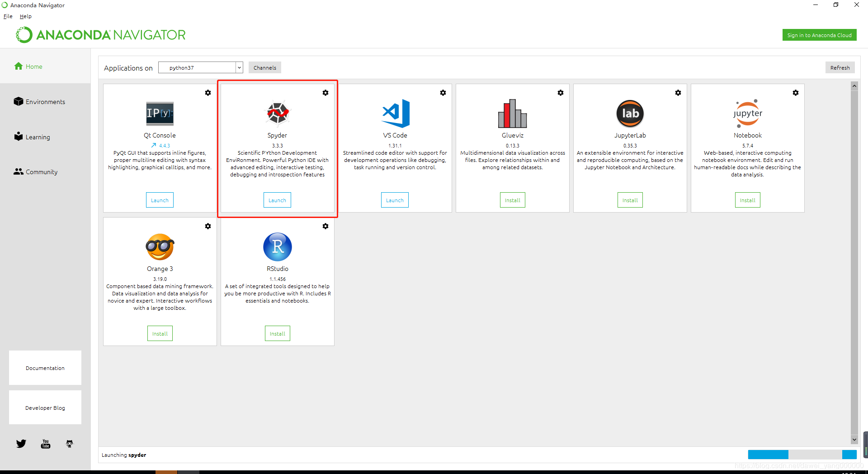Click the Environments cube icon
This screenshot has width=868, height=474.
19,101
